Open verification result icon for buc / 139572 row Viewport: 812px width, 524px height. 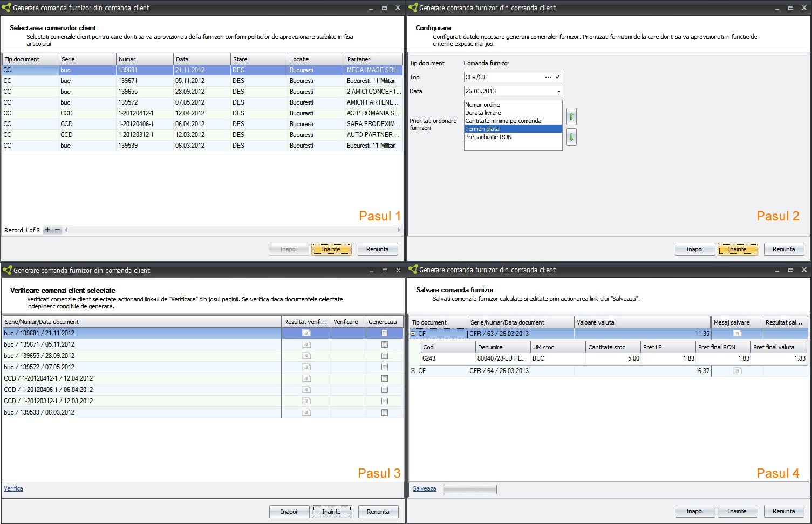(306, 367)
